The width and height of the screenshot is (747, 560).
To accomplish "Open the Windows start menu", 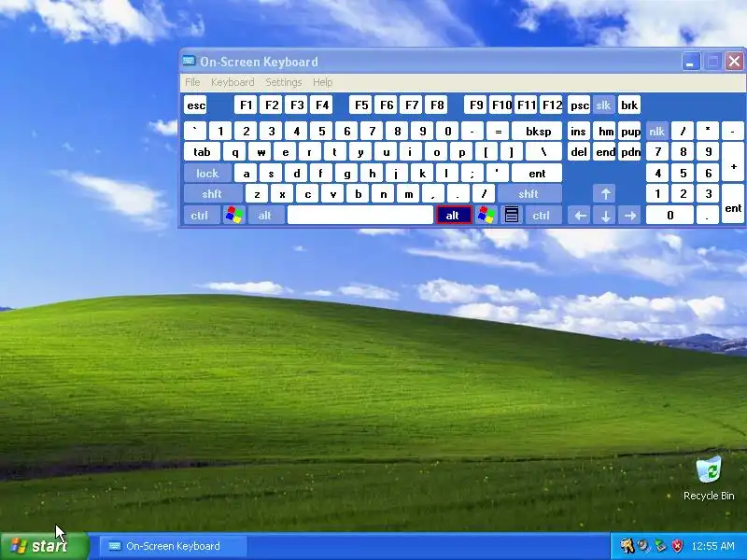I will tap(44, 546).
